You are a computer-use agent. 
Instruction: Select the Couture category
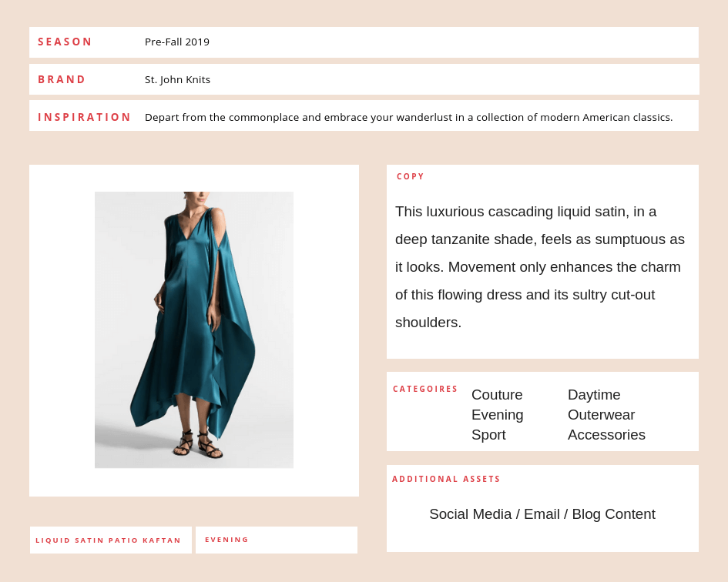[x=497, y=395]
